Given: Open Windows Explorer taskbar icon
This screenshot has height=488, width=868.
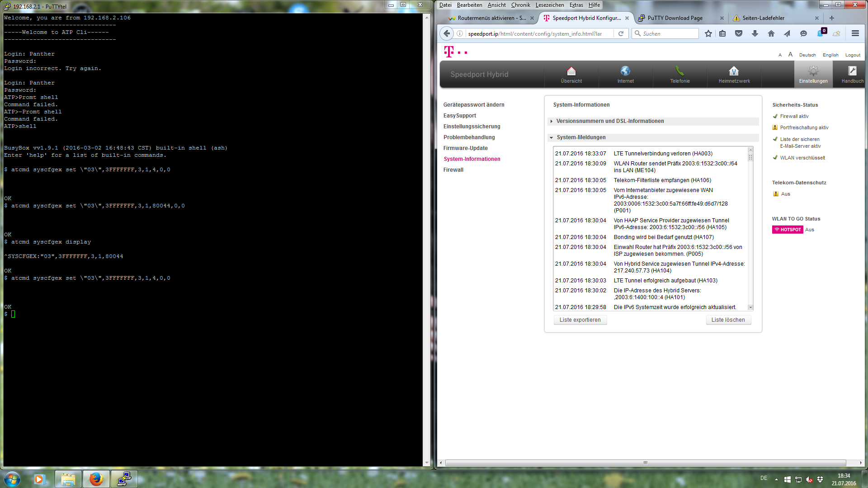Looking at the screenshot, I should coord(68,479).
